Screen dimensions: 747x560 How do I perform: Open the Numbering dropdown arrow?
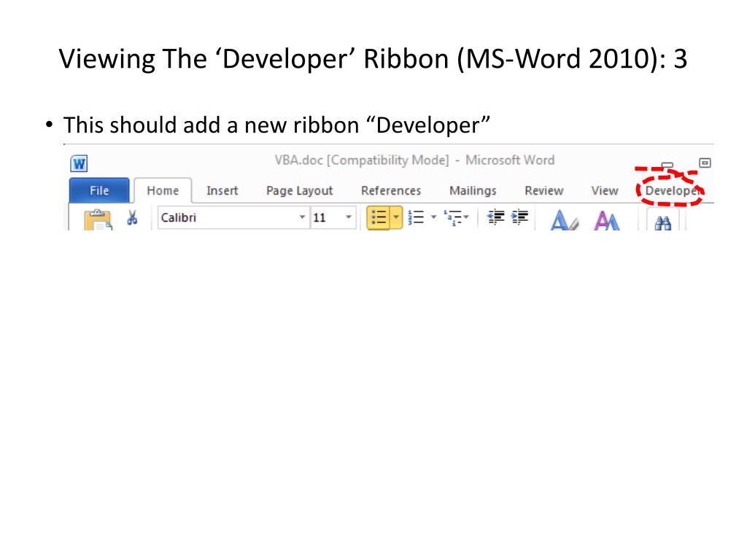click(433, 217)
